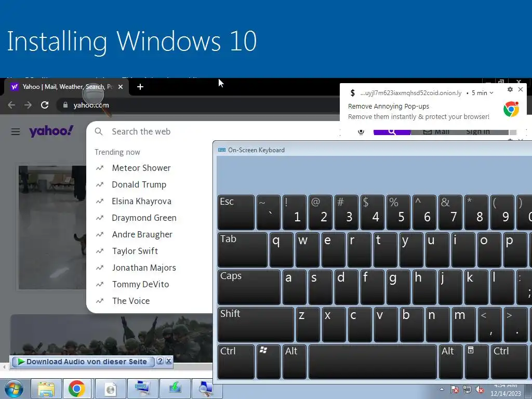Open the soldiers news image on Yahoo
This screenshot has width=532, height=399.
111,336
